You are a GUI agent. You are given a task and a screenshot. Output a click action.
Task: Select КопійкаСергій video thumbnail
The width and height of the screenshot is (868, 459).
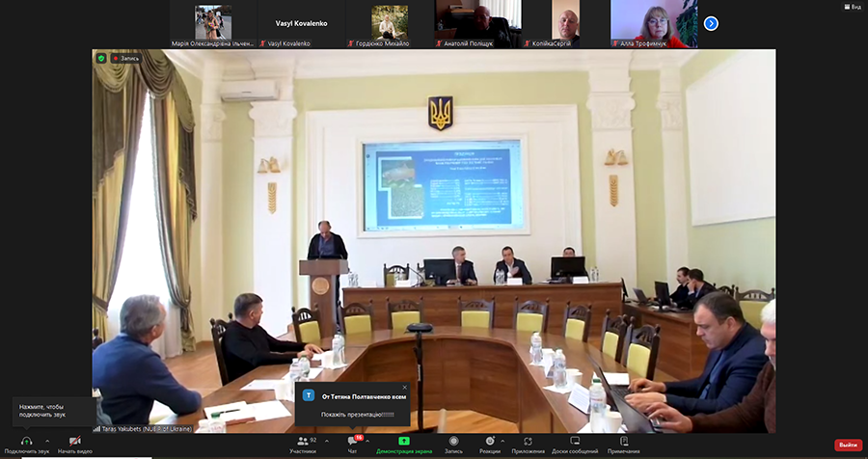click(566, 24)
